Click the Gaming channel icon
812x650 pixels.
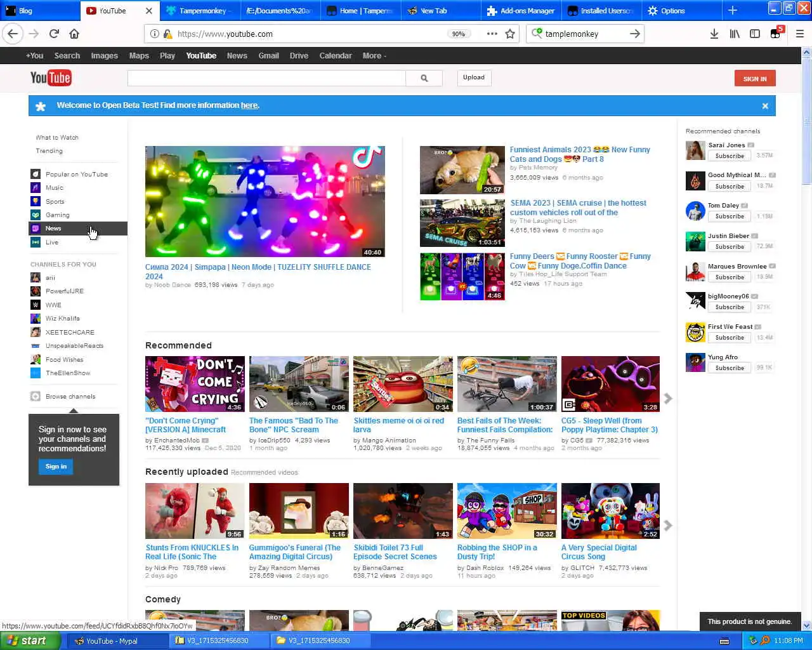click(x=36, y=215)
